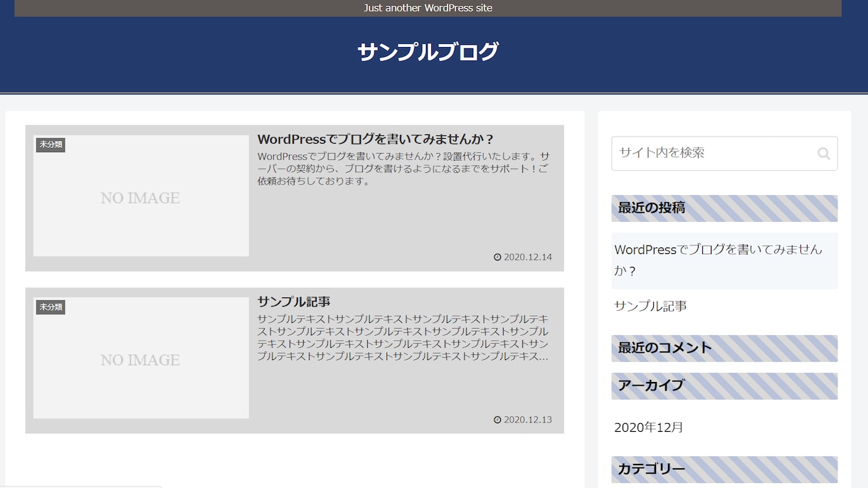Click the カテゴリー widget heading
This screenshot has height=488, width=868.
click(724, 470)
